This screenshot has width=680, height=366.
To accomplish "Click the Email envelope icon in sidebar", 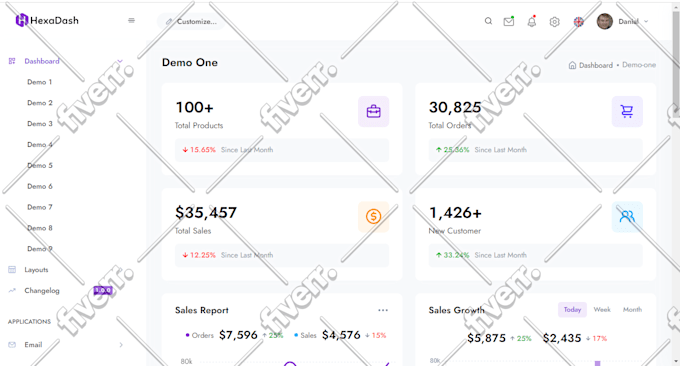I will [x=12, y=345].
